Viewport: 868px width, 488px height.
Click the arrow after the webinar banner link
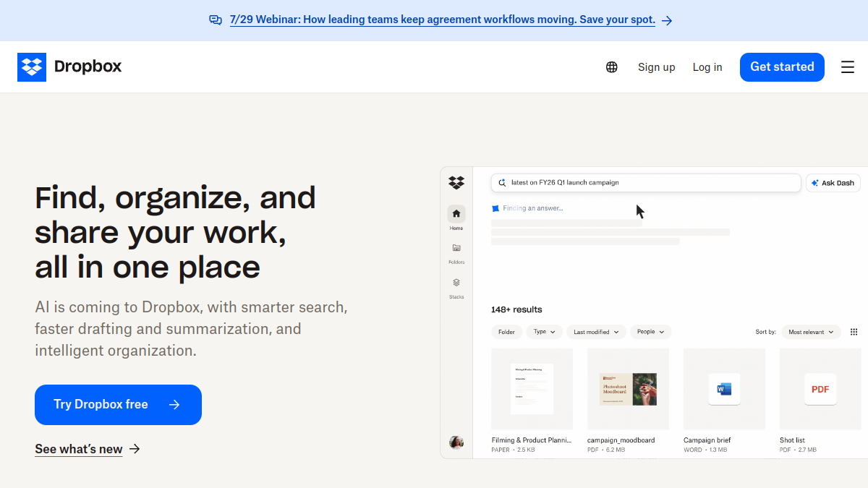click(667, 21)
